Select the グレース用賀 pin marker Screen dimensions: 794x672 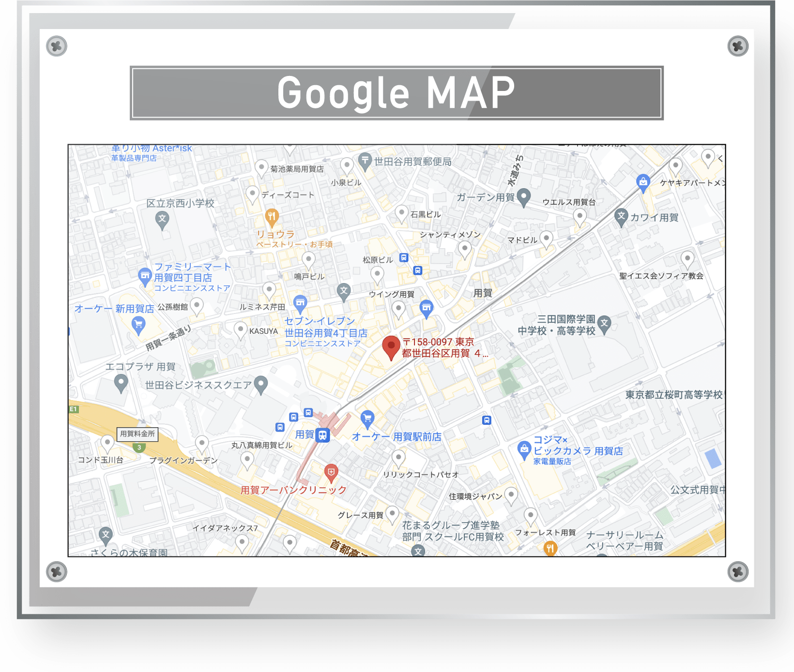point(392,515)
